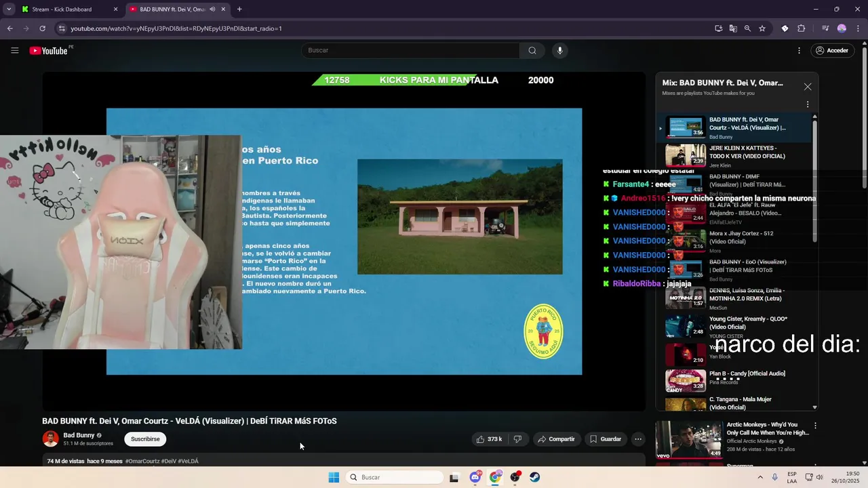Open the Chrome profile avatar
The width and height of the screenshot is (868, 488).
point(842,28)
